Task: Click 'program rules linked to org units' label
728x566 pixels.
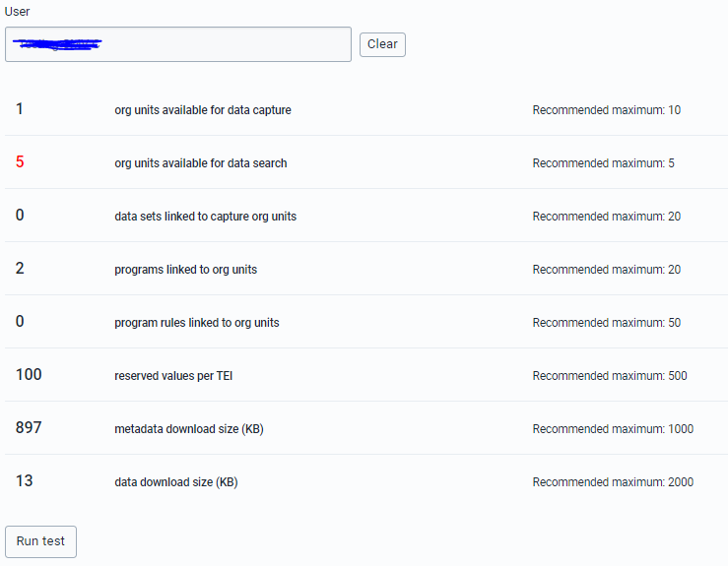Action: tap(197, 323)
